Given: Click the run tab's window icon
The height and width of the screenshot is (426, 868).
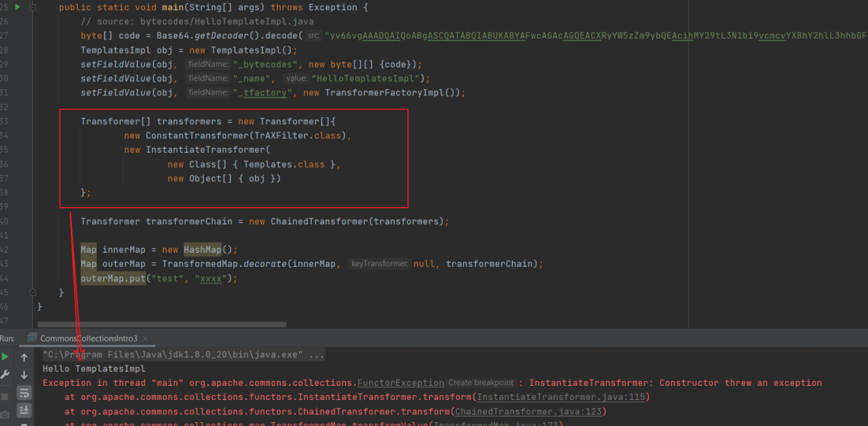Looking at the screenshot, I should point(32,338).
